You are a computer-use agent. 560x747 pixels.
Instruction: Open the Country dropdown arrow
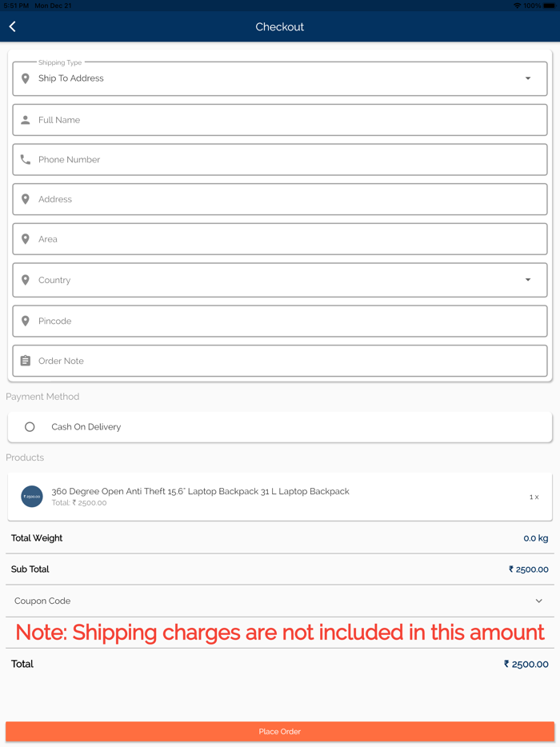(528, 280)
